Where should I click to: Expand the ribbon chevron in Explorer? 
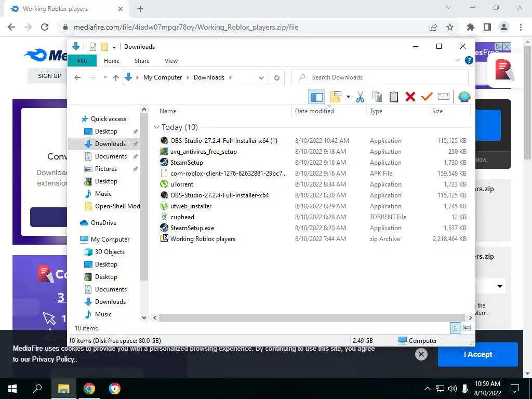tap(457, 60)
